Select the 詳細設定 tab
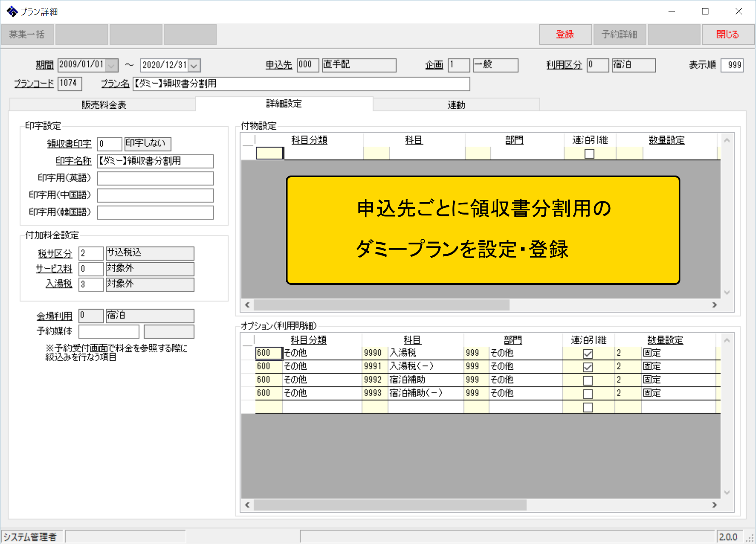This screenshot has width=756, height=544. pos(284,104)
